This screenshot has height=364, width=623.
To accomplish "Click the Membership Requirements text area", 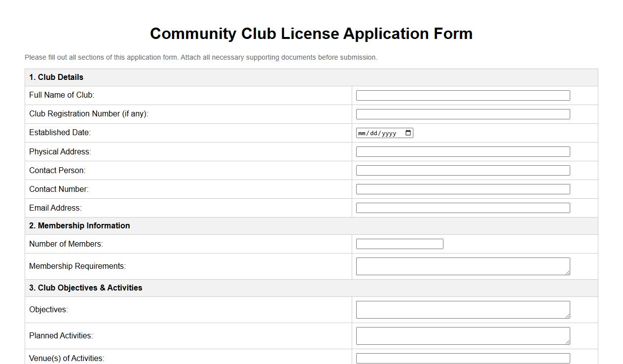I will [x=459, y=265].
